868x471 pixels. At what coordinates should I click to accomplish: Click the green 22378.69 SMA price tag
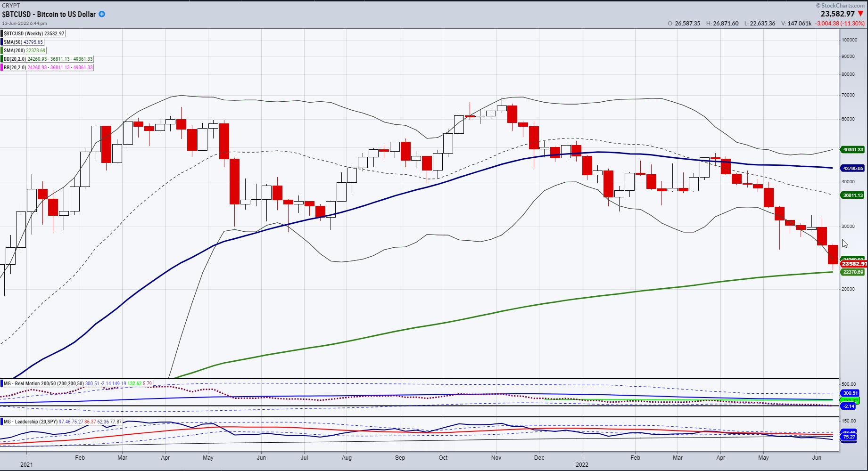pos(853,272)
